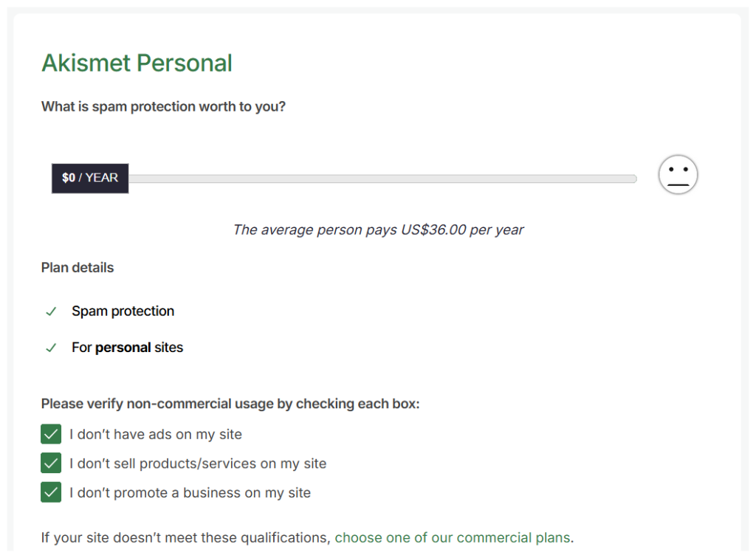Click the average person pays US$36.00 text
Image resolution: width=756 pixels, height=558 pixels.
pyautogui.click(x=378, y=230)
